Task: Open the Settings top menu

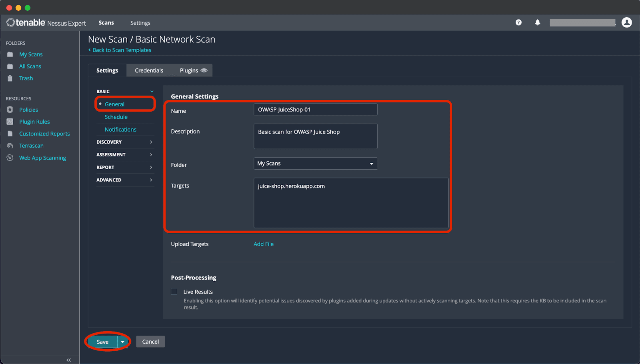Action: point(140,23)
